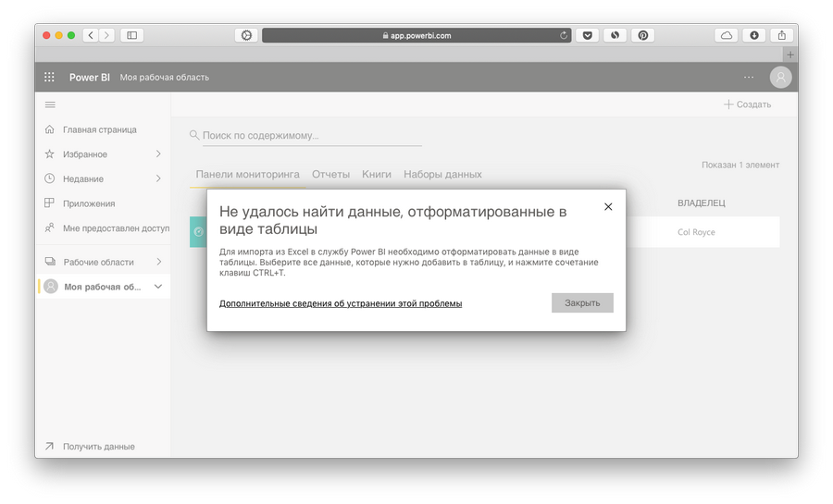Expand the Недавние flyout chevron

click(x=158, y=178)
